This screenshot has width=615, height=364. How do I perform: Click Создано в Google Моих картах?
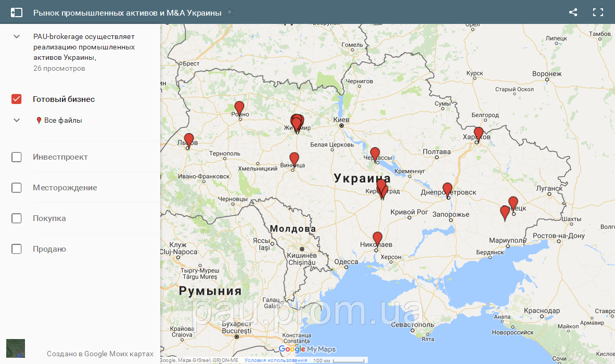pyautogui.click(x=99, y=353)
